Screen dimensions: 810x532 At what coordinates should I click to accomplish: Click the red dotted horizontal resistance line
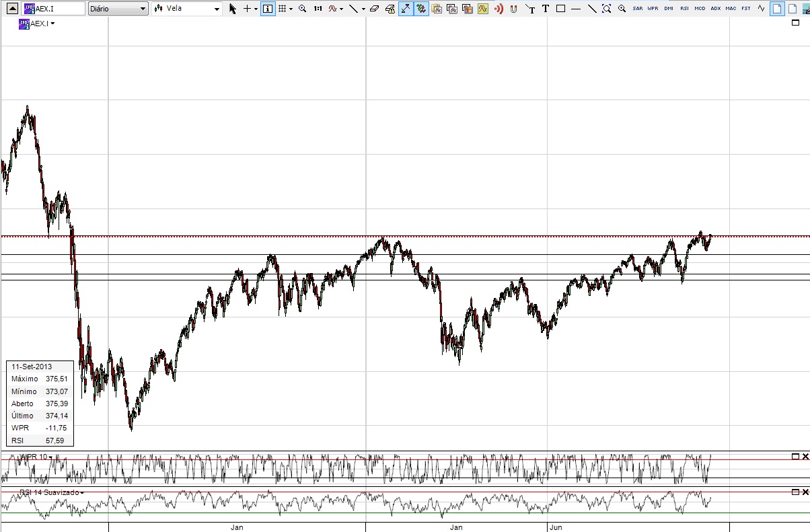click(x=405, y=236)
